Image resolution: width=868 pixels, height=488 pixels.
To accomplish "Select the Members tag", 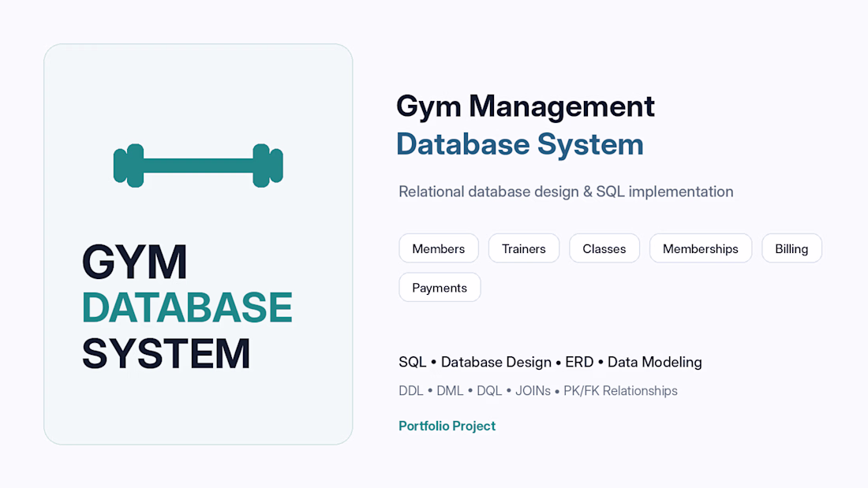I will (439, 248).
